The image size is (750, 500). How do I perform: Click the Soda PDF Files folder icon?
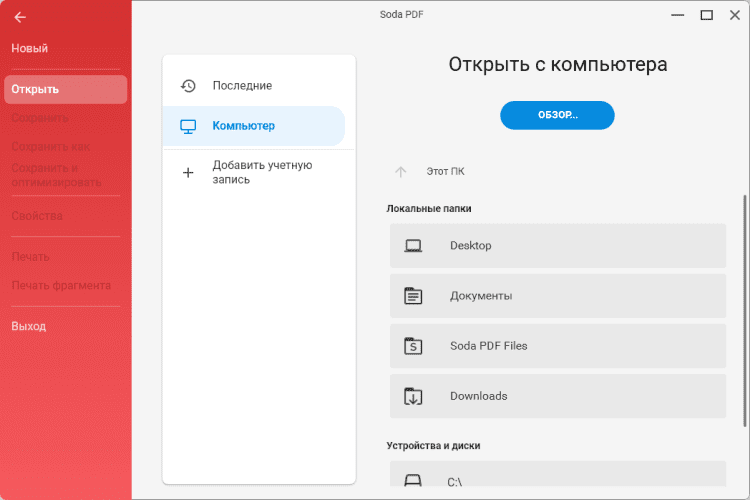pos(413,345)
